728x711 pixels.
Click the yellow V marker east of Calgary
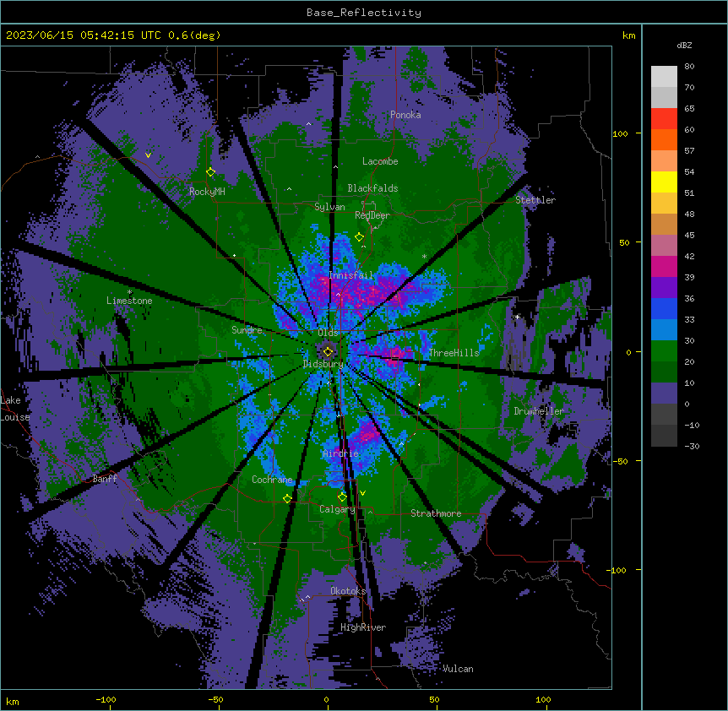tap(362, 493)
